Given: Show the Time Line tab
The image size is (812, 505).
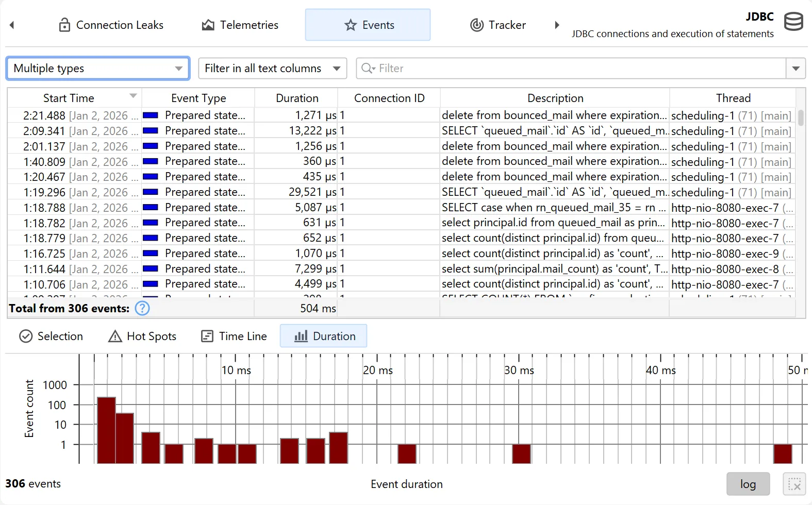Looking at the screenshot, I should [x=234, y=336].
